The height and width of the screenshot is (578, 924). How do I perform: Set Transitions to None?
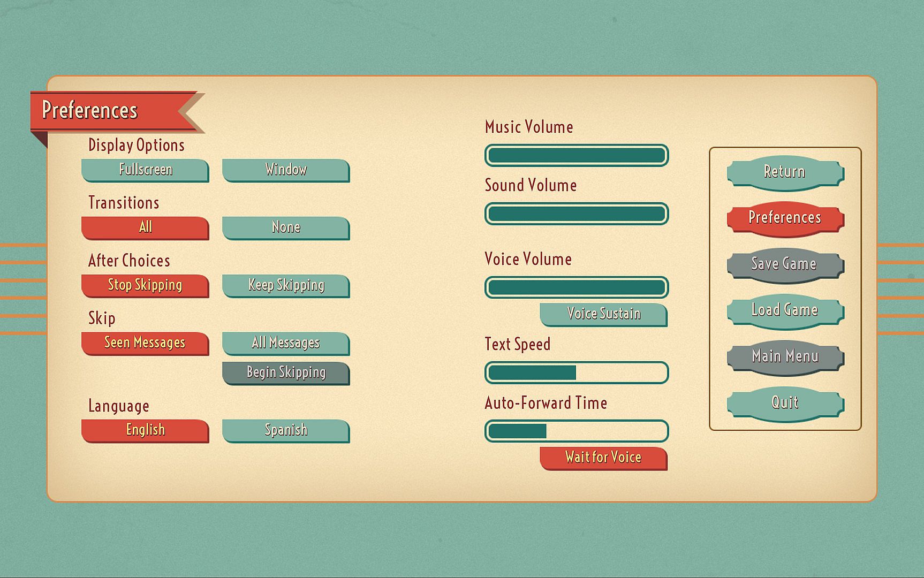coord(286,228)
